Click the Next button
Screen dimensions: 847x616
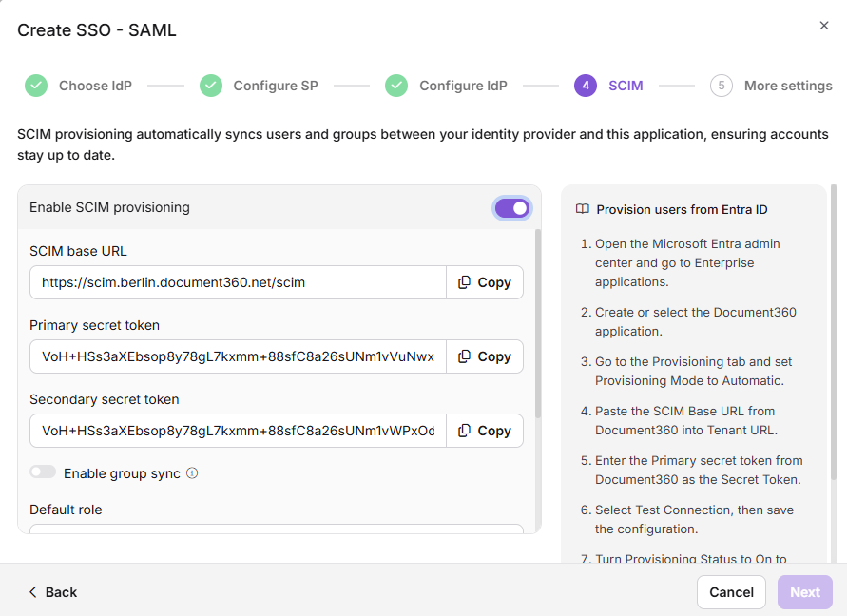click(x=805, y=592)
